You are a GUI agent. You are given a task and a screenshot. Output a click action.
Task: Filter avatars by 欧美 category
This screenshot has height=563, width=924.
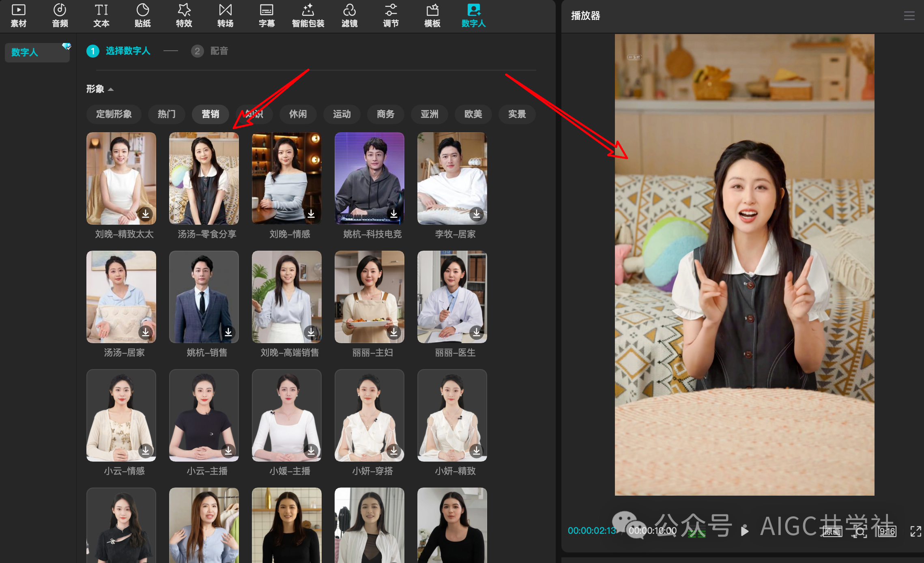point(473,114)
